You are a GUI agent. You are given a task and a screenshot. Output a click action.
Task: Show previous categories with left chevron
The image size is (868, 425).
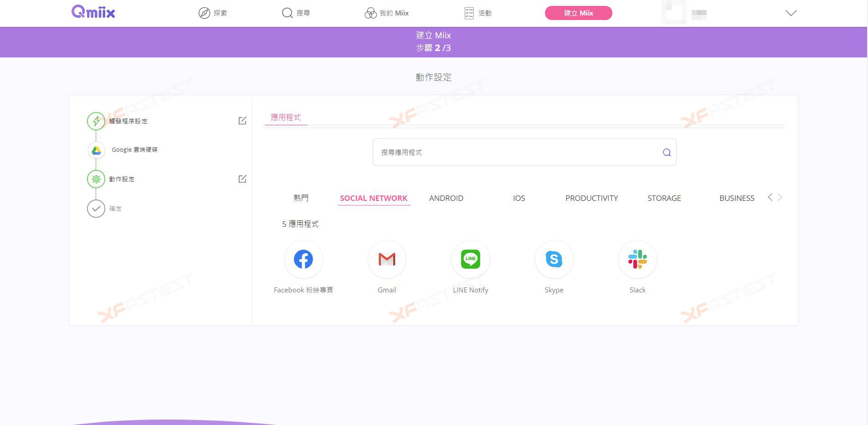[770, 197]
